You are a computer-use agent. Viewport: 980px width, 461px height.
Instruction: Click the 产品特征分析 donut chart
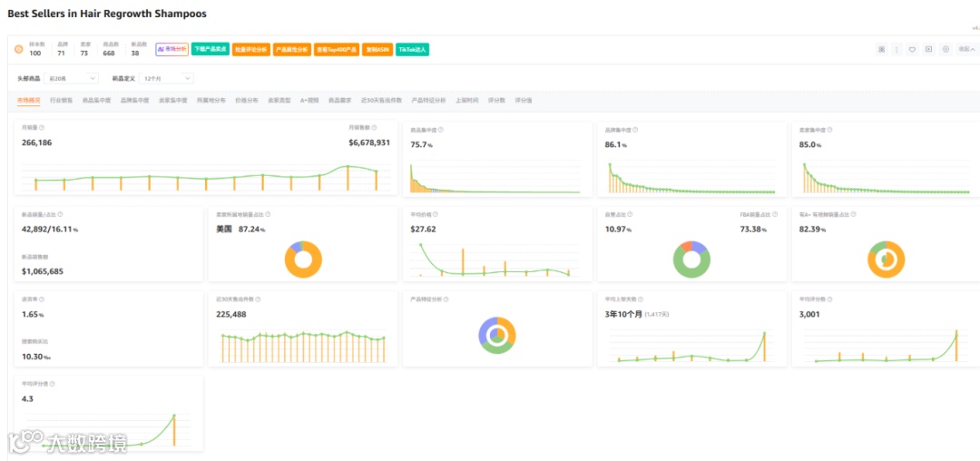(x=497, y=336)
